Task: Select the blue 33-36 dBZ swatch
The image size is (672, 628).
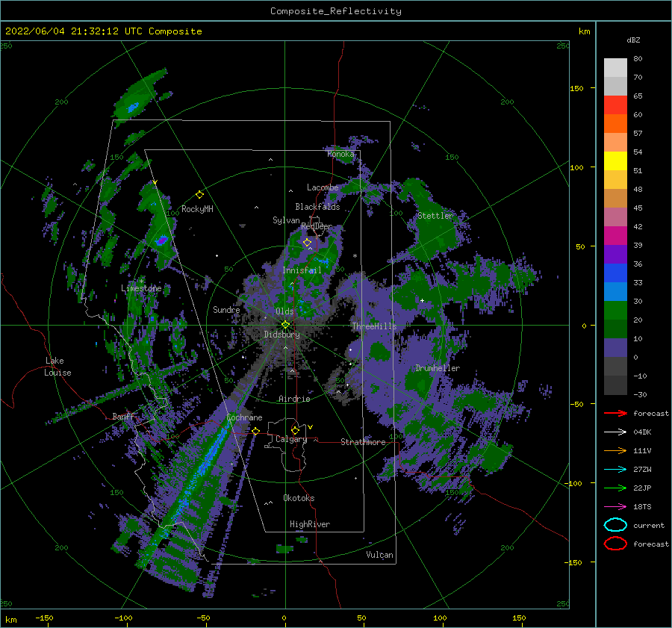Action: point(615,273)
